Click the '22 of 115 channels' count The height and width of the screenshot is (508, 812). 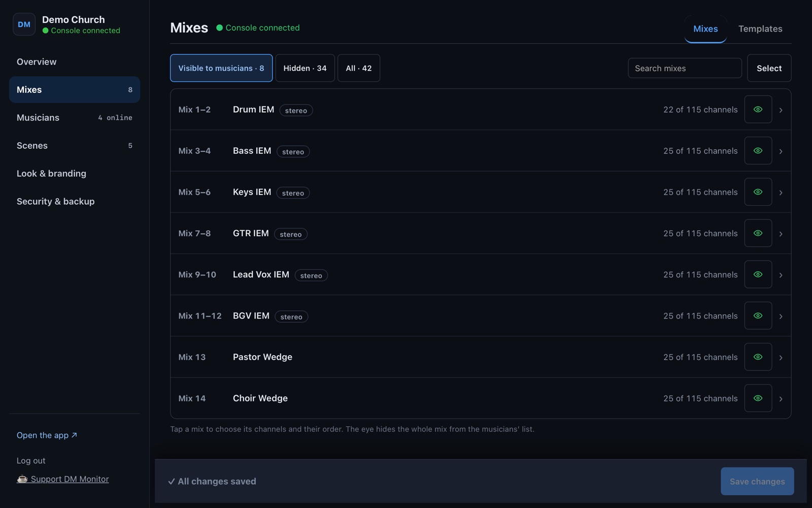[x=700, y=109]
